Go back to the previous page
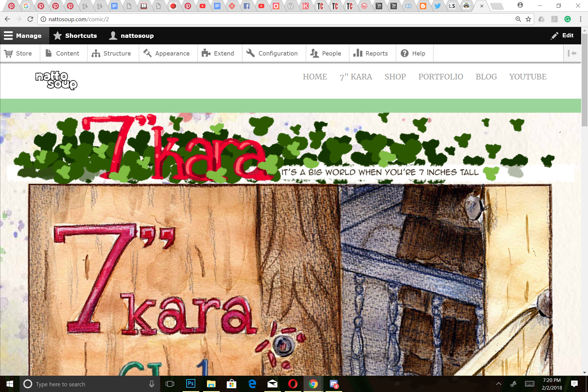Screen dimensions: 588x392 tap(7, 19)
